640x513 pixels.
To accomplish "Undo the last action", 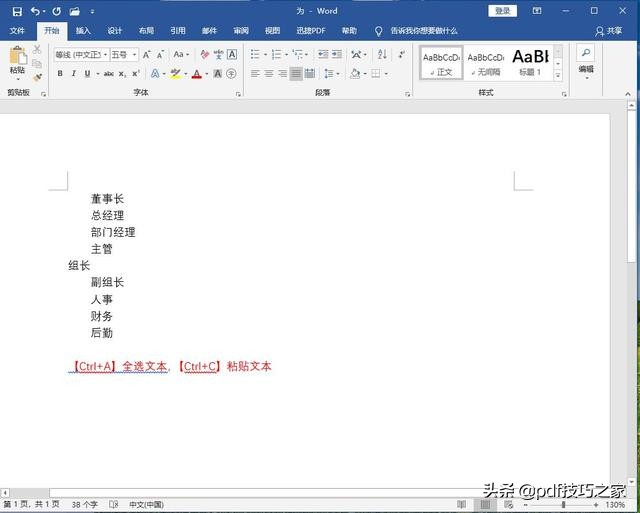I will pos(35,11).
